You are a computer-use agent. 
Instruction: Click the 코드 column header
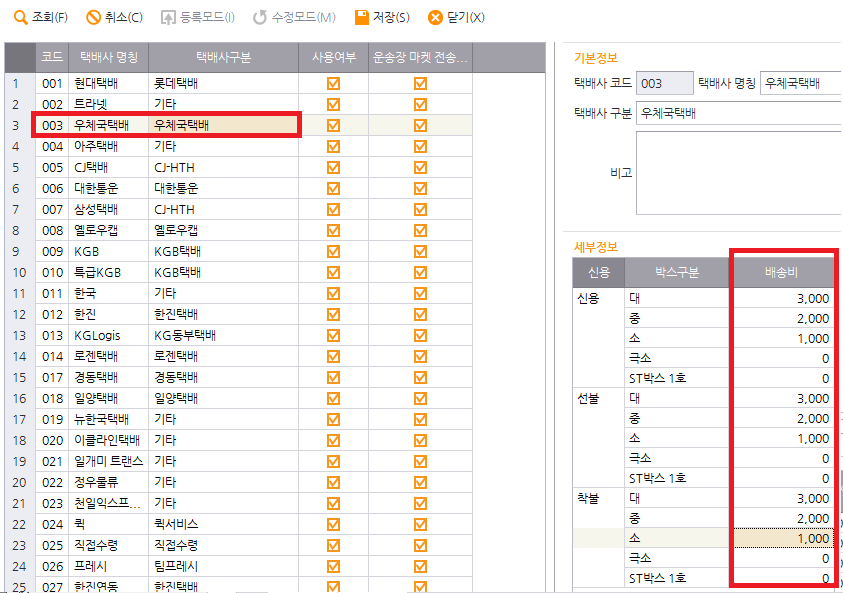point(52,57)
